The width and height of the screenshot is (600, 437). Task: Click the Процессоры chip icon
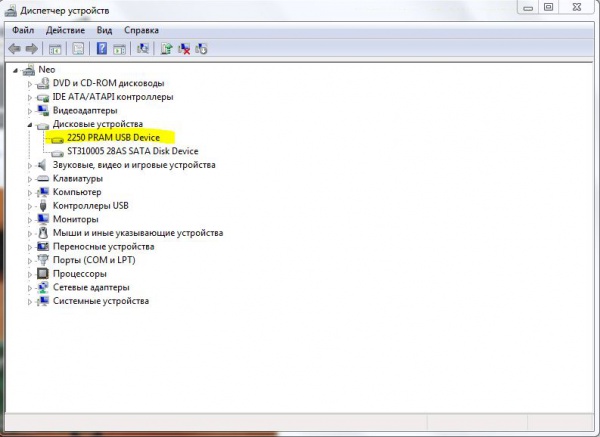[x=43, y=274]
